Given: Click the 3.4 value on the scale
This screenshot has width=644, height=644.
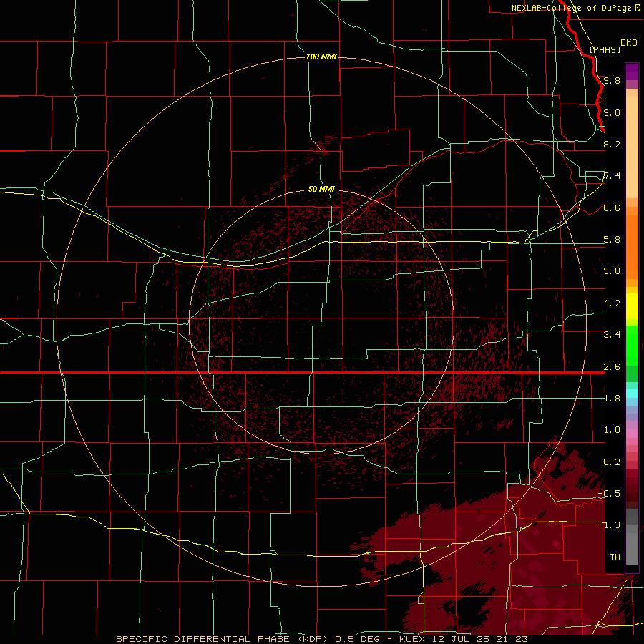Looking at the screenshot, I should [612, 335].
